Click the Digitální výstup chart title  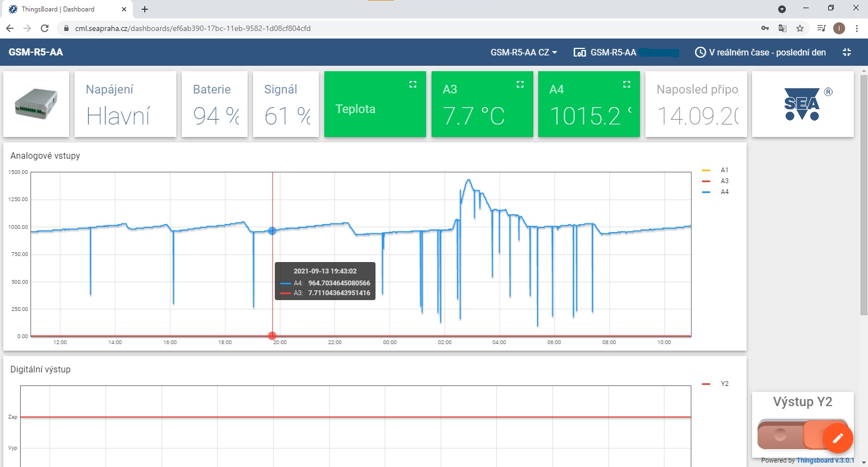(40, 370)
